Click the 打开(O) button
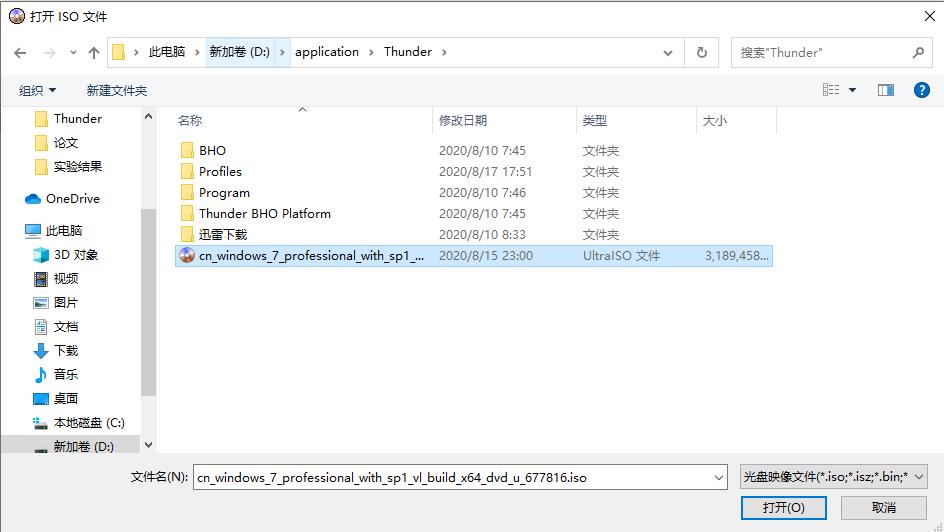944x532 pixels. [783, 508]
